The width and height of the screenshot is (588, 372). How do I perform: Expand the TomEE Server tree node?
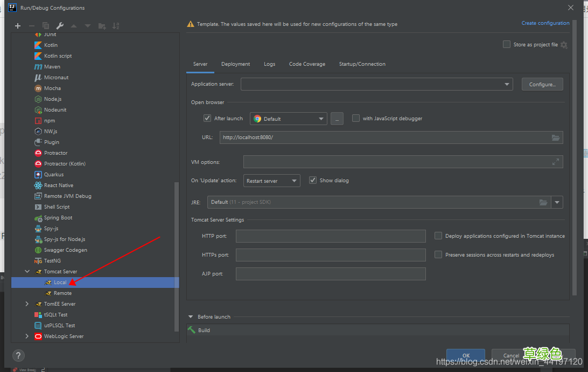pyautogui.click(x=27, y=304)
